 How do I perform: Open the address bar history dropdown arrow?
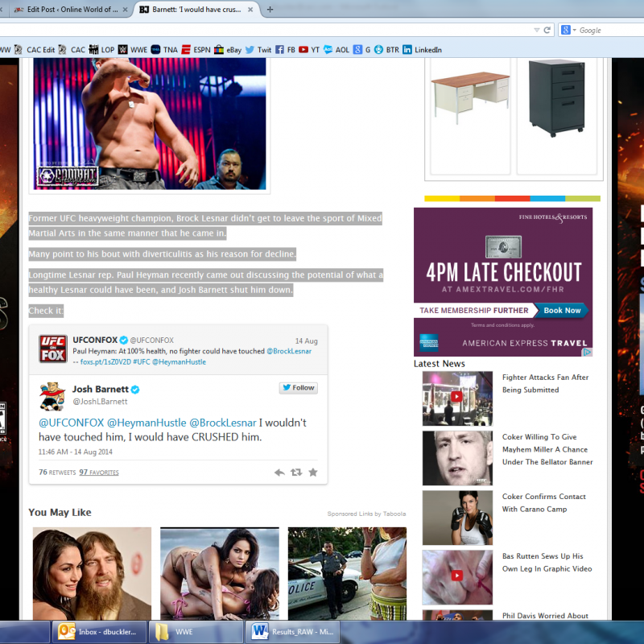point(536,30)
